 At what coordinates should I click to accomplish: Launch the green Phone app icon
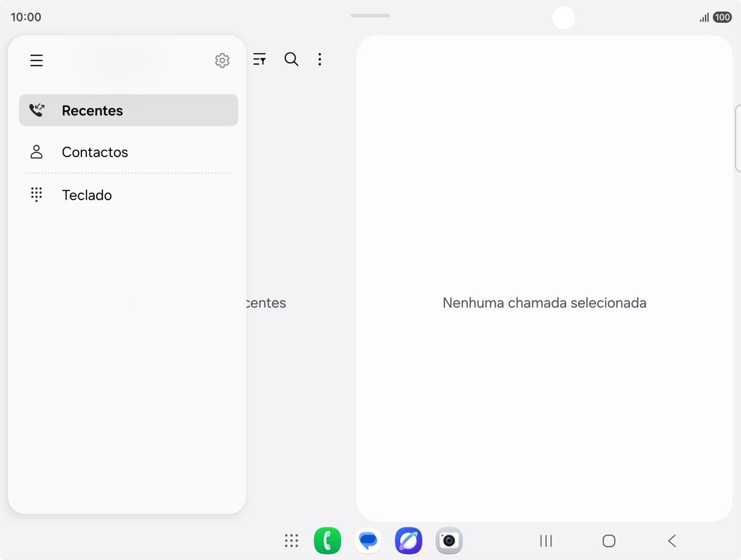tap(328, 541)
